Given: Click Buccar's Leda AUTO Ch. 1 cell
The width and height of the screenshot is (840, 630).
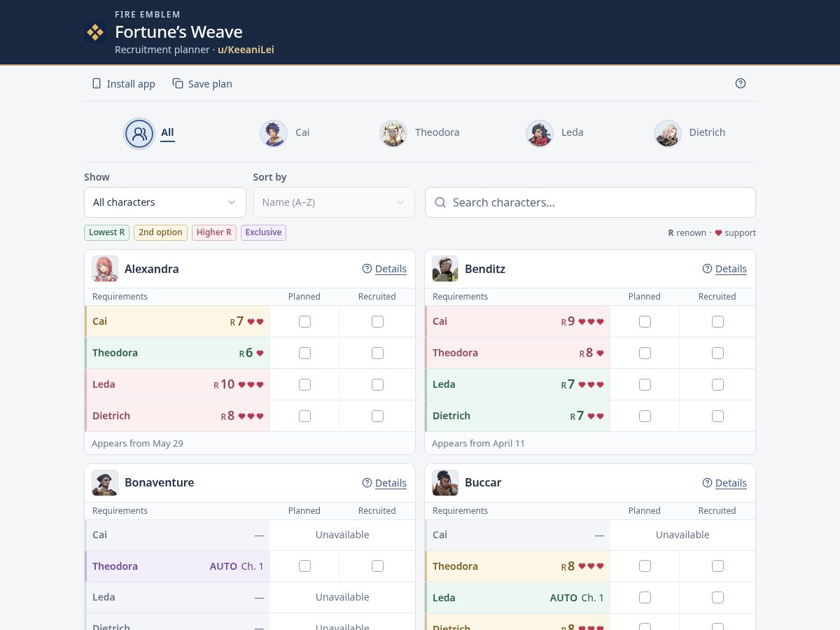Looking at the screenshot, I should tap(518, 598).
